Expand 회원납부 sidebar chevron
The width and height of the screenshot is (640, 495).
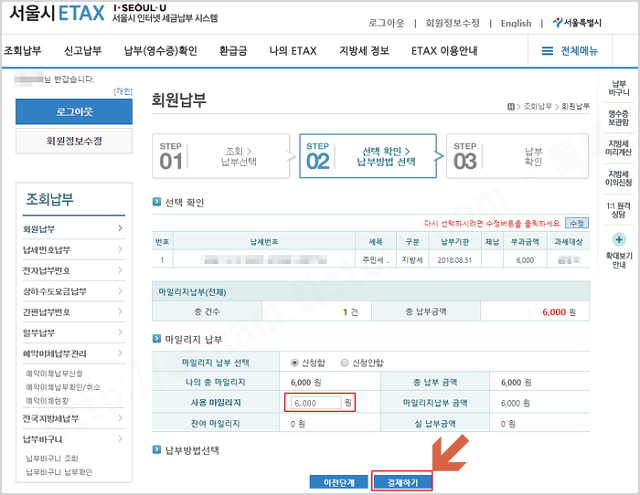(x=120, y=228)
